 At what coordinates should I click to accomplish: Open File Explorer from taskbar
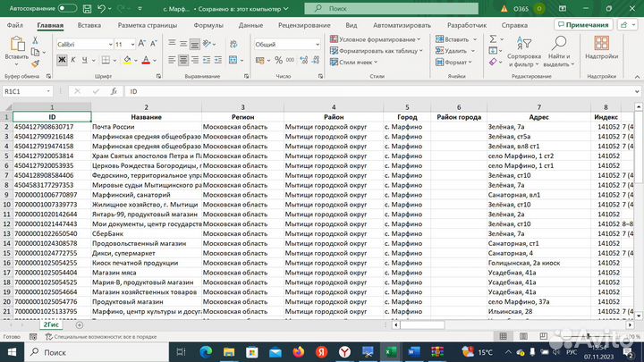[x=229, y=352]
